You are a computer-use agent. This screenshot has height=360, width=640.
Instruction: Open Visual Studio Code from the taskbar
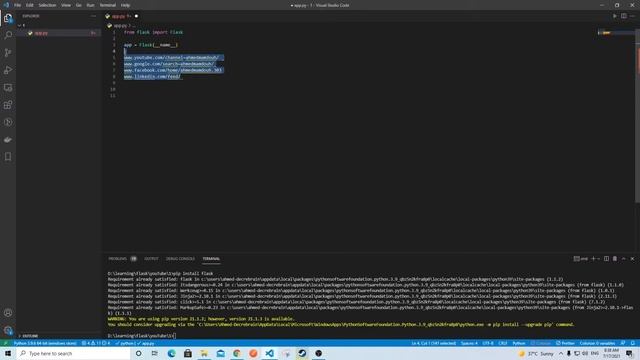pyautogui.click(x=269, y=353)
